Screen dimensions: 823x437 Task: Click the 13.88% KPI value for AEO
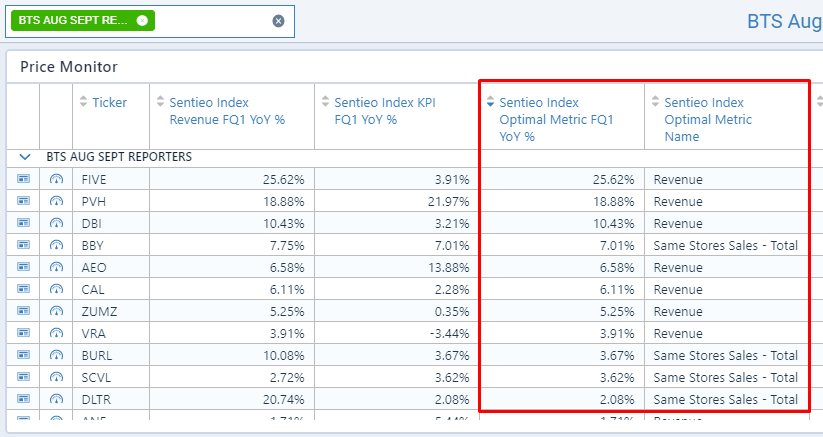(449, 268)
